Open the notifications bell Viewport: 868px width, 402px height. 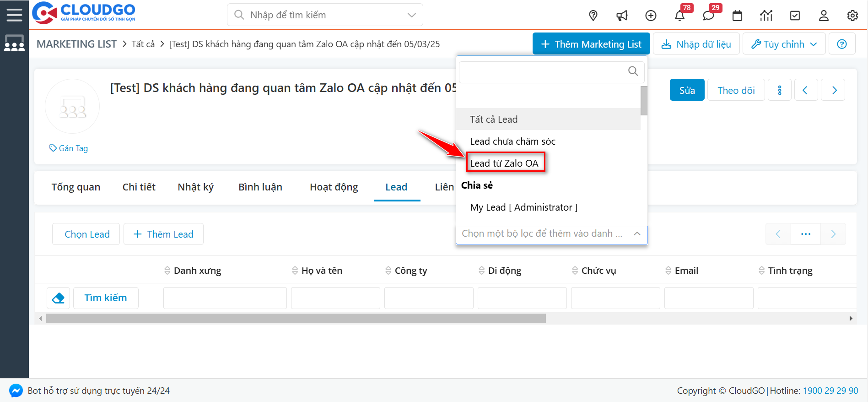(x=679, y=16)
